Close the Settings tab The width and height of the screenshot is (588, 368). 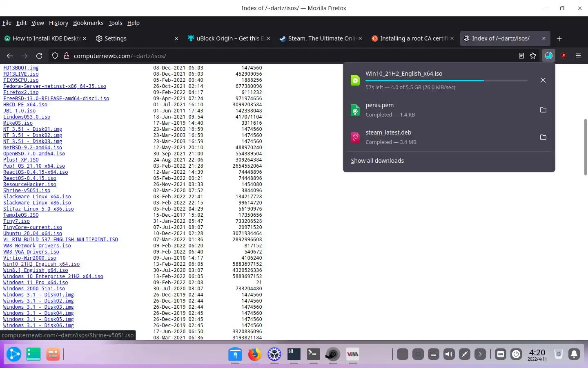[176, 38]
